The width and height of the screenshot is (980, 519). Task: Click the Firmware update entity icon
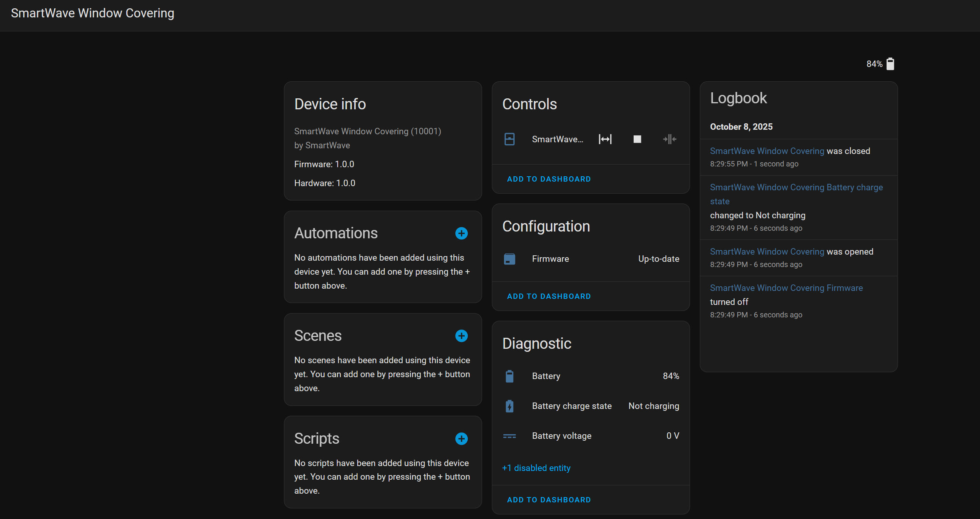pyautogui.click(x=509, y=259)
